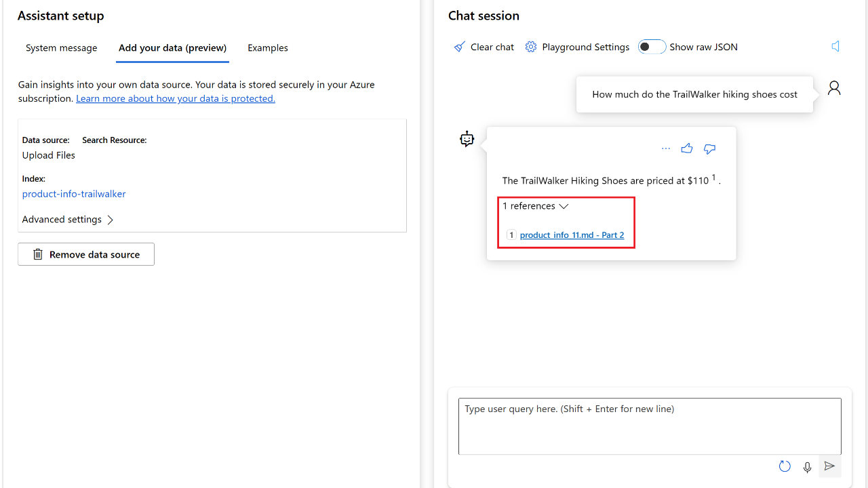Toggle Show raw JSON switch
The width and height of the screenshot is (868, 488).
(x=651, y=47)
